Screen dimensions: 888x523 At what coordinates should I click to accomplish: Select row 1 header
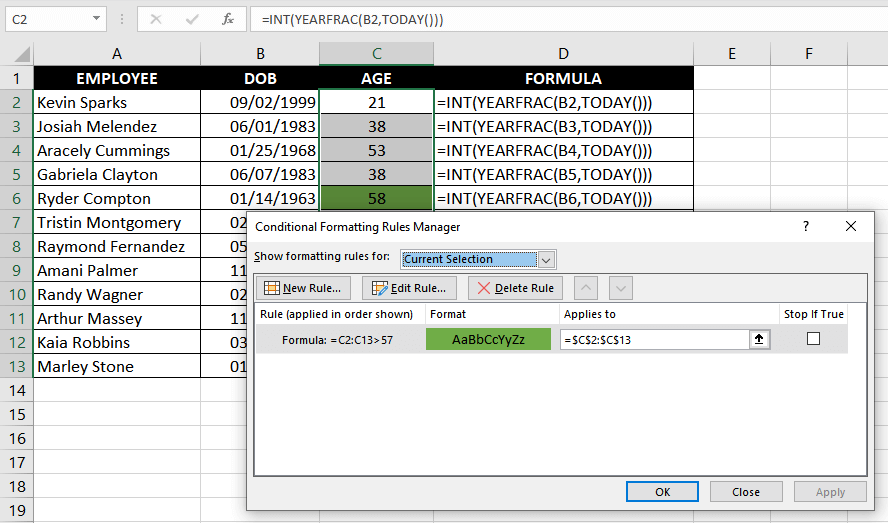click(16, 78)
